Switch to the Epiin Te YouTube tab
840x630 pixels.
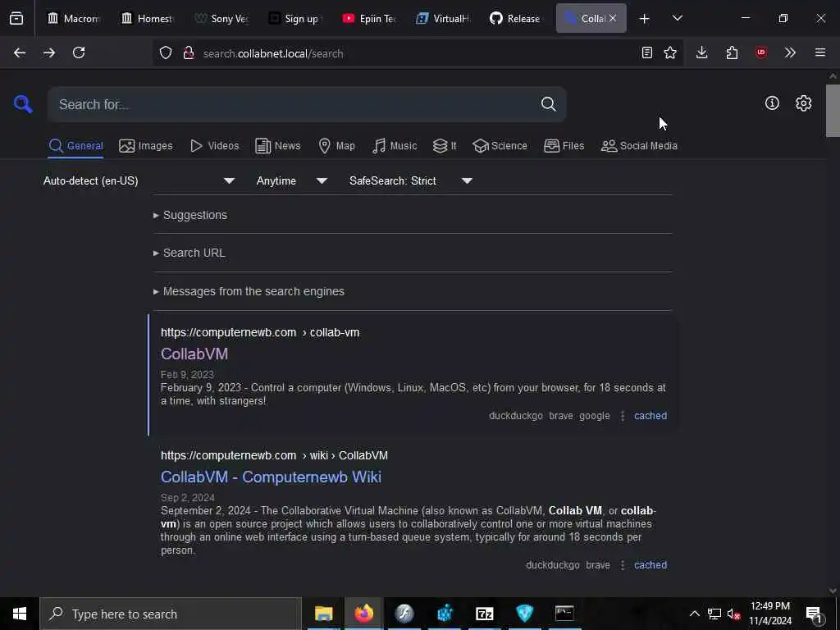coord(369,18)
